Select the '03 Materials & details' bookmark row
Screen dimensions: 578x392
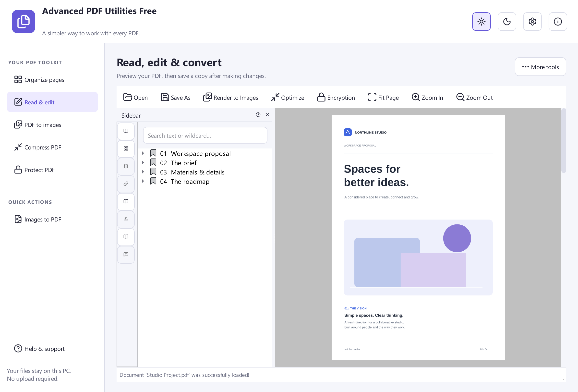point(205,172)
